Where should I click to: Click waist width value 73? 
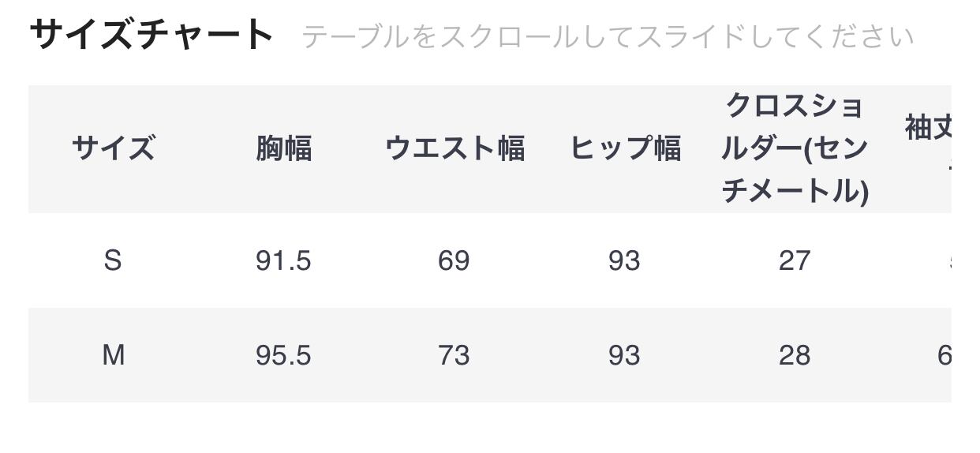[454, 356]
